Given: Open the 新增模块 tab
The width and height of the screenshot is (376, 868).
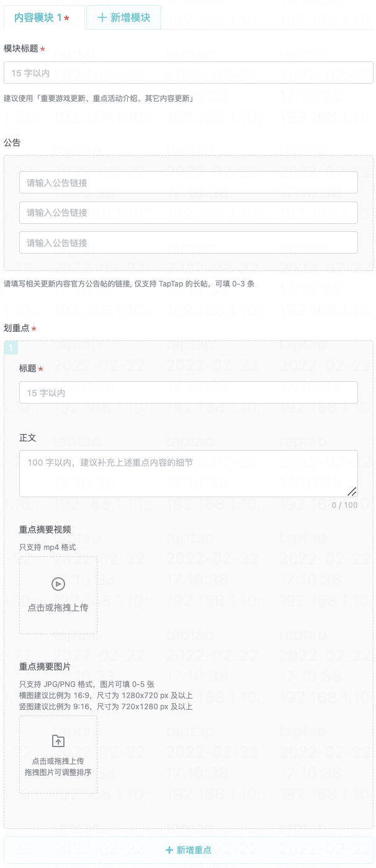Looking at the screenshot, I should tap(123, 18).
